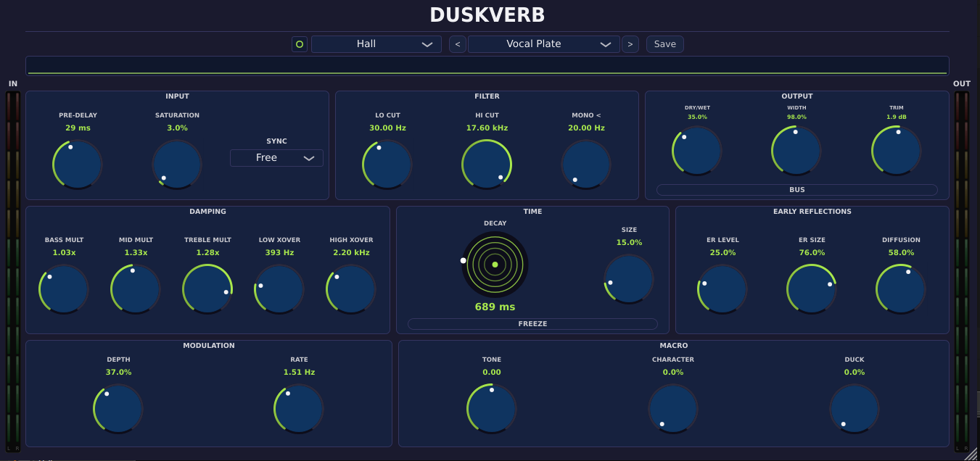Click the 1.03x bass mult value
Image resolution: width=980 pixels, height=461 pixels.
[64, 252]
